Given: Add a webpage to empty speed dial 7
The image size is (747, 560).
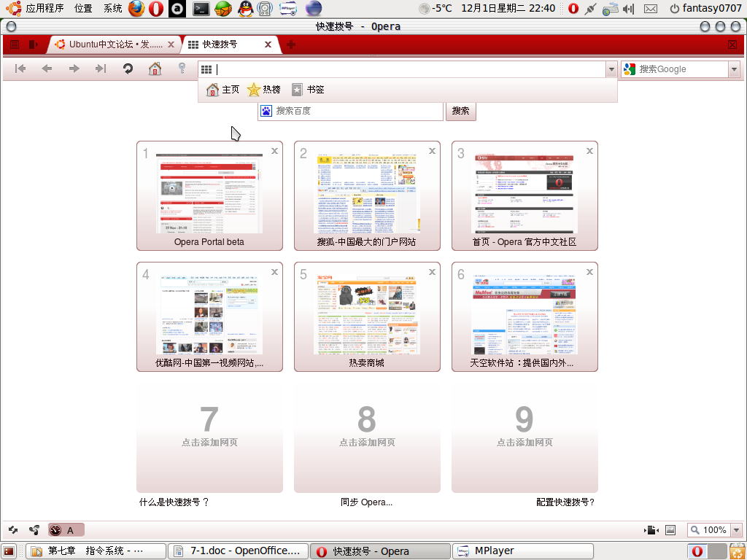Looking at the screenshot, I should coord(209,437).
